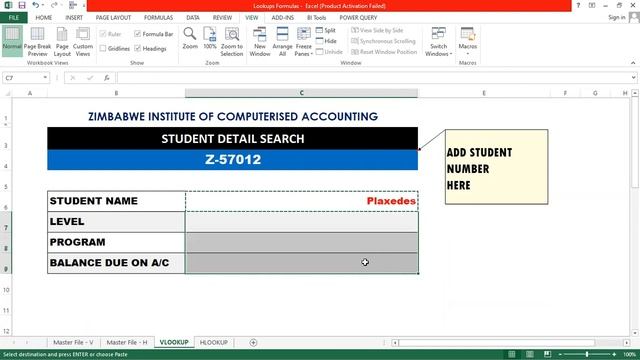Viewport: 640px width, 360px height.
Task: Toggle the Formula Bar checkbox
Action: 138,34
